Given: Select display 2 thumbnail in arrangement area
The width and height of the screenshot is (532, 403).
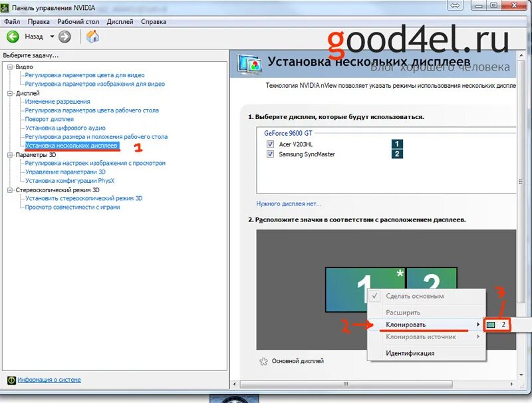Looking at the screenshot, I should coord(432,278).
